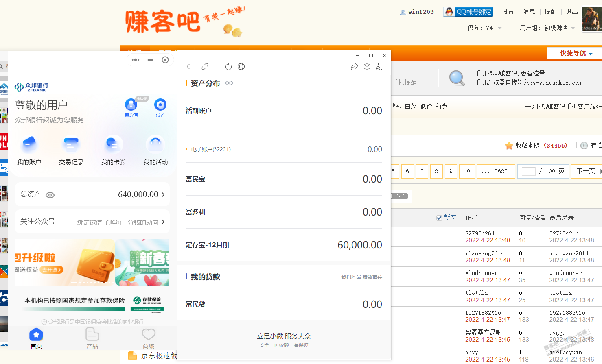Screen dimensions: 602x364
Task: Switch to 商城 bottom tab
Action: [149, 338]
